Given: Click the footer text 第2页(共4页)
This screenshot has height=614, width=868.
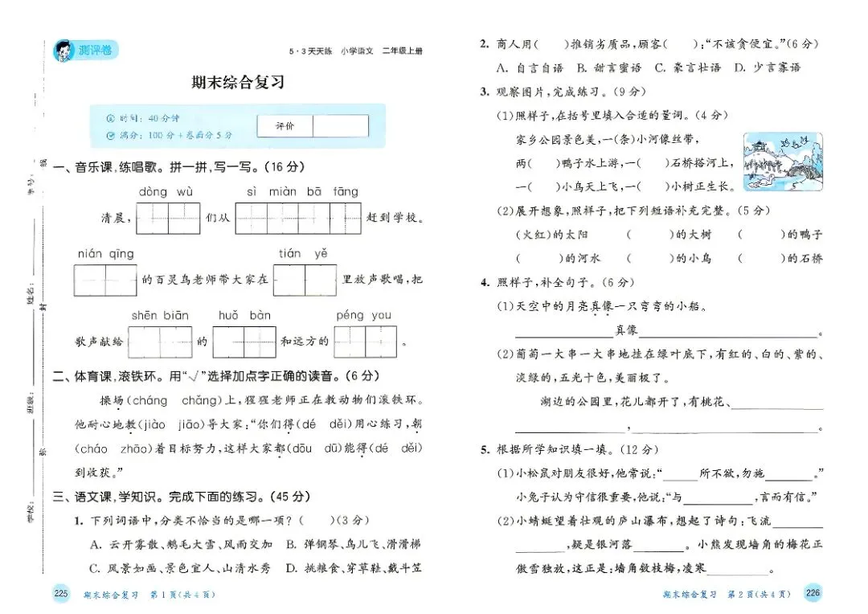Looking at the screenshot, I should click(759, 594).
